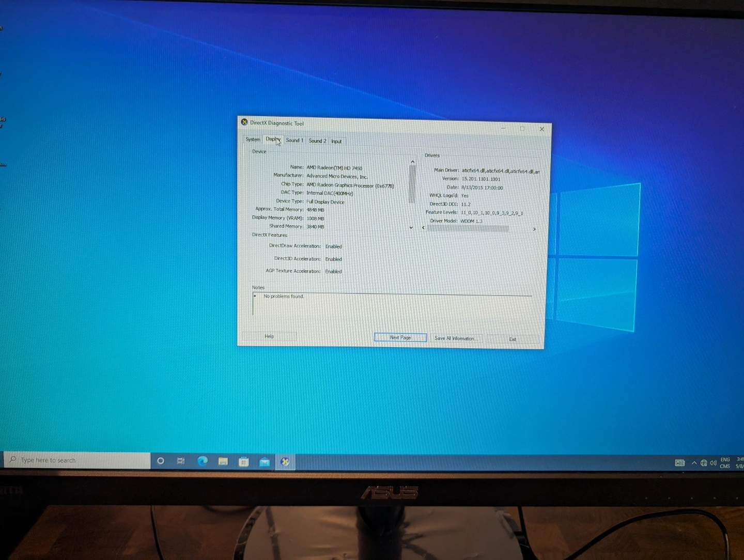744x560 pixels.
Task: Click Drivers panel scroll right arrow
Action: click(x=534, y=229)
